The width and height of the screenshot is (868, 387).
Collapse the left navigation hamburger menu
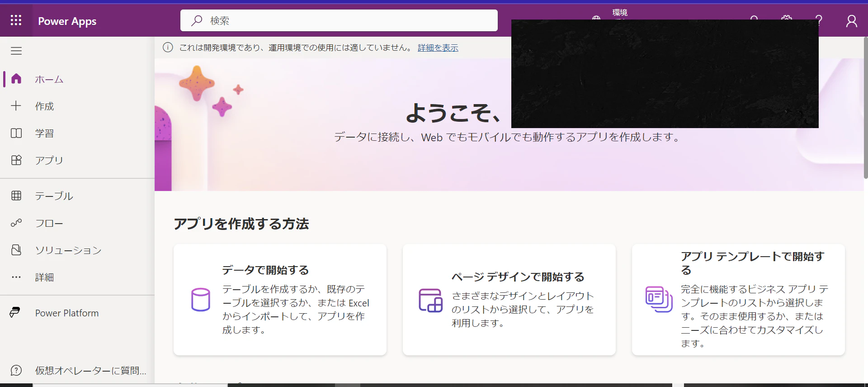point(16,51)
